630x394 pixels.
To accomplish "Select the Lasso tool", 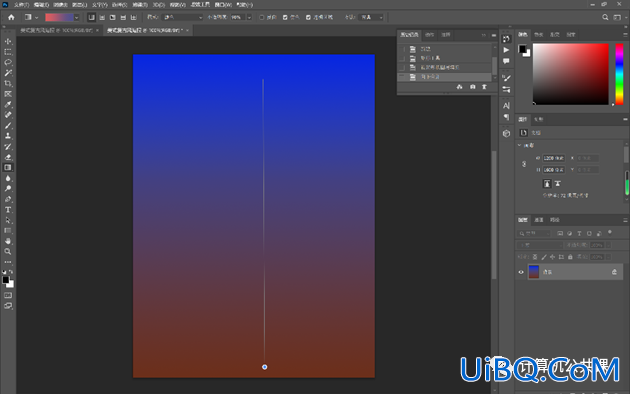I will [8, 62].
